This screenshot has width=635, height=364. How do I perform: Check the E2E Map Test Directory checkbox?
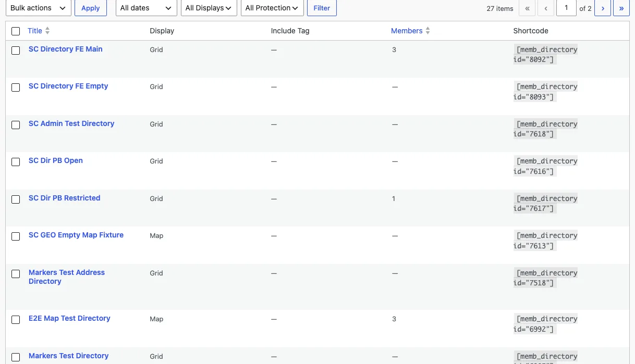[x=16, y=320]
